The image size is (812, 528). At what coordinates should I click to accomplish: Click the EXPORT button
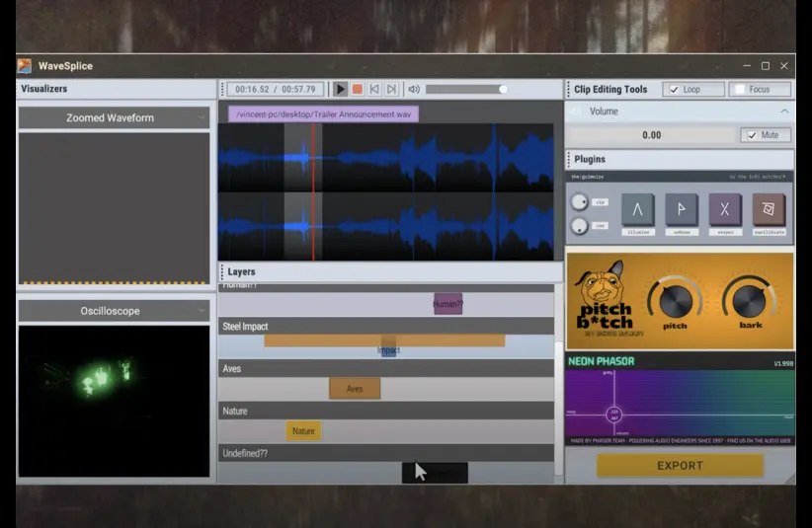(680, 466)
